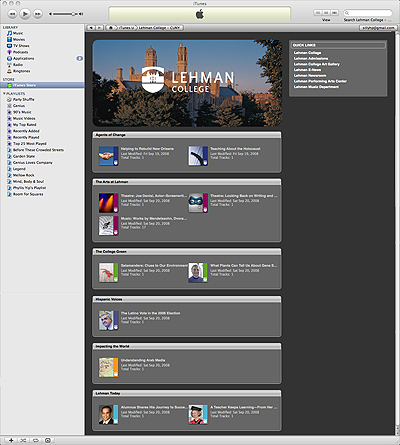This screenshot has width=400, height=445.
Task: Open Music in the library sidebar
Action: tap(18, 33)
